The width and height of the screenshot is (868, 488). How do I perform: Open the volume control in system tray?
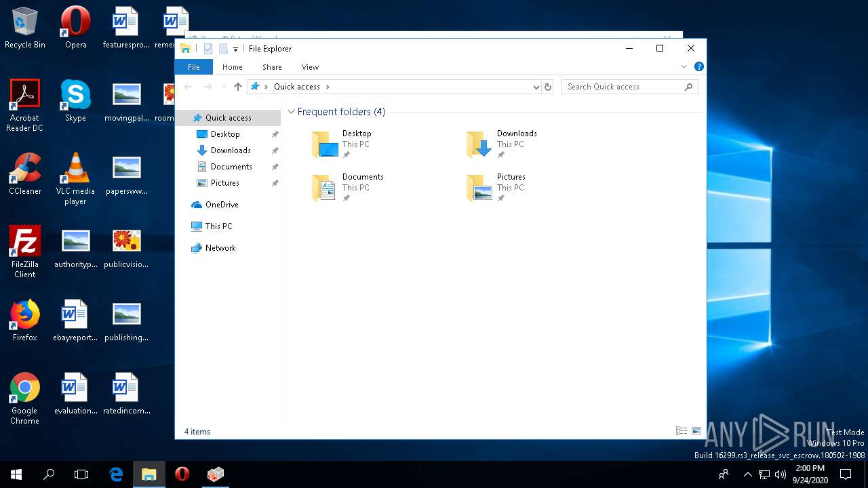click(x=780, y=474)
